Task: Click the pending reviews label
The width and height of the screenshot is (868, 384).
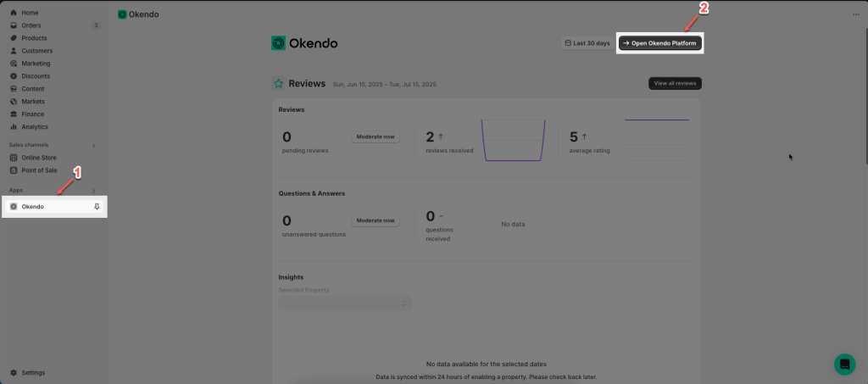Action: 305,151
